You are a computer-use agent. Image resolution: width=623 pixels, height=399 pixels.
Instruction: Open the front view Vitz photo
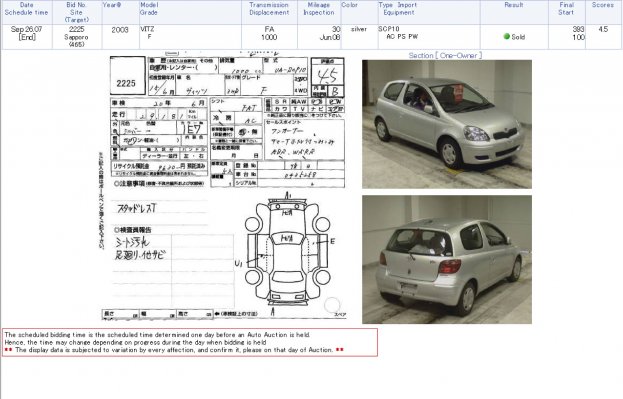(447, 124)
